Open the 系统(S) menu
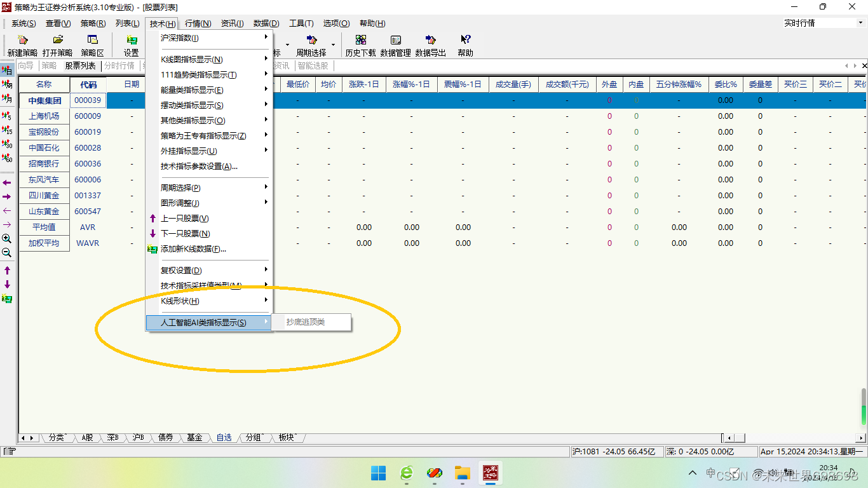868x488 pixels. click(x=24, y=24)
